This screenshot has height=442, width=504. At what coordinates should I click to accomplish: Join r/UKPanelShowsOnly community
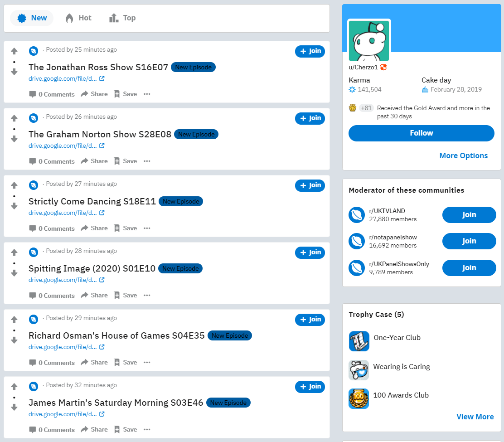469,268
